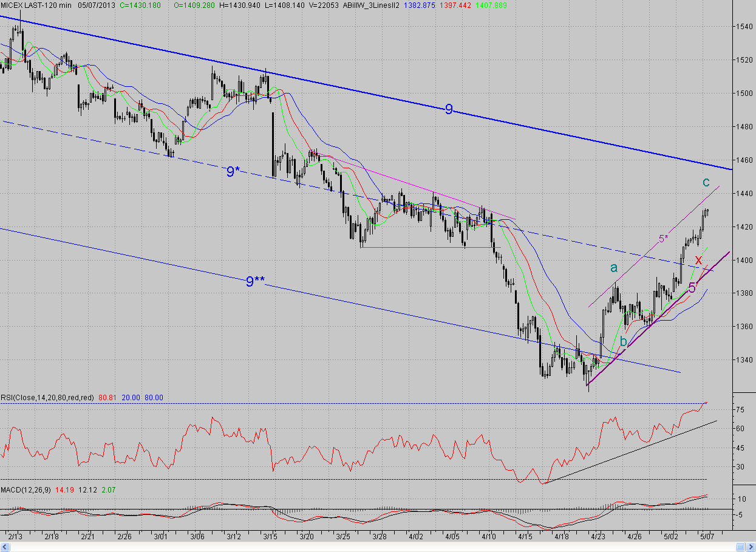This screenshot has width=756, height=552.
Task: Click the 1460 price level label
Action: pos(744,160)
